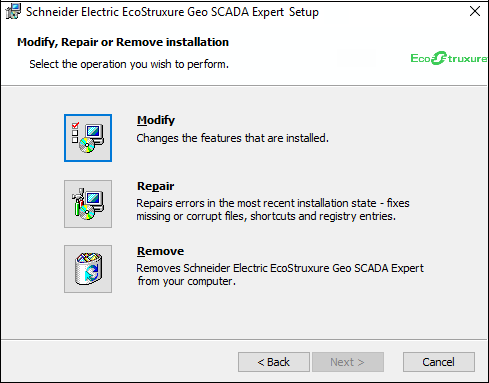489x383 pixels.
Task: Cancel the setup wizard
Action: click(439, 362)
